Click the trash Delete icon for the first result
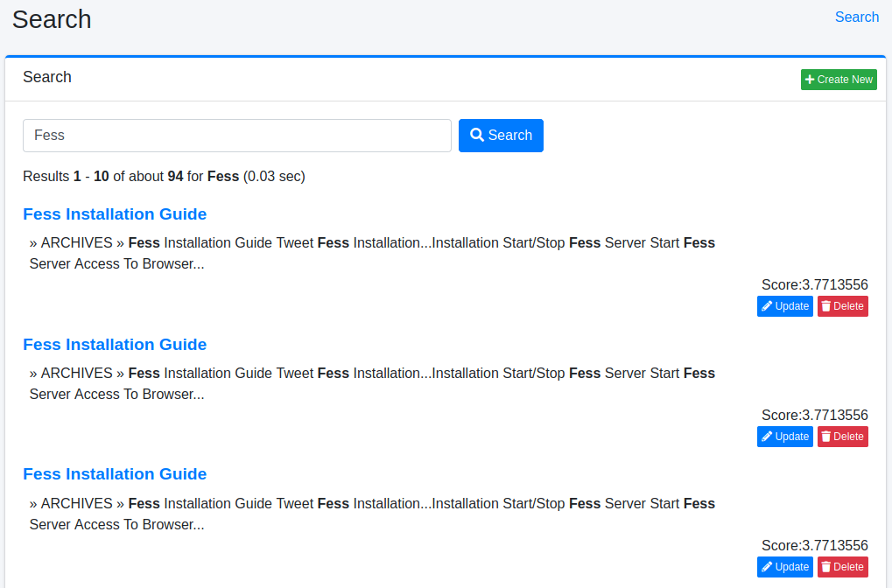This screenshot has height=588, width=892. click(826, 306)
